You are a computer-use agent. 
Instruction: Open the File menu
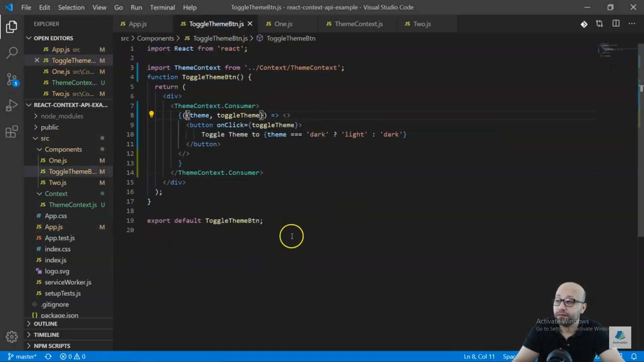pyautogui.click(x=26, y=7)
